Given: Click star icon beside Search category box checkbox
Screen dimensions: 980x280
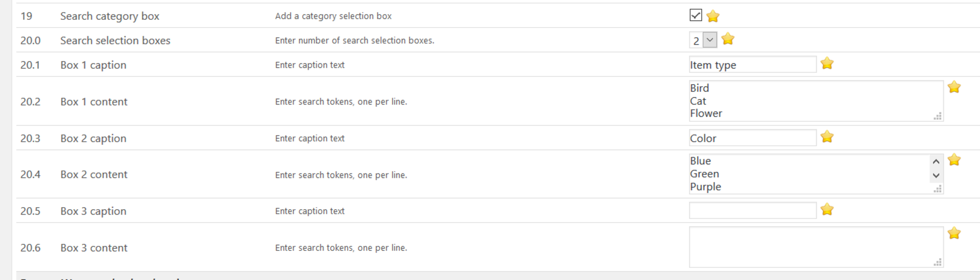Looking at the screenshot, I should tap(713, 16).
